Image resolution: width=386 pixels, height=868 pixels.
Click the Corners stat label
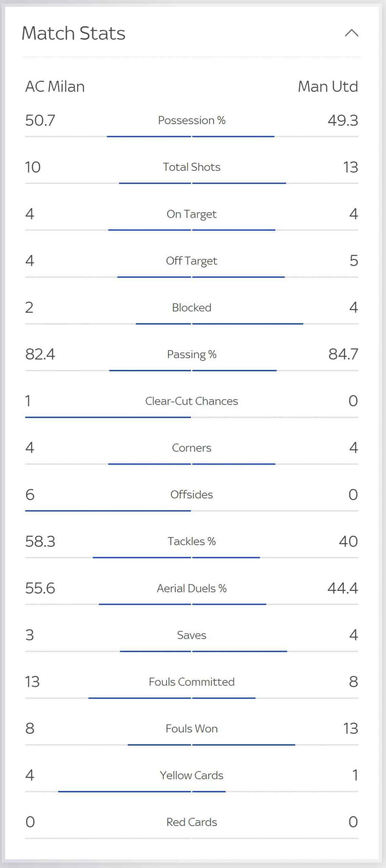[191, 448]
